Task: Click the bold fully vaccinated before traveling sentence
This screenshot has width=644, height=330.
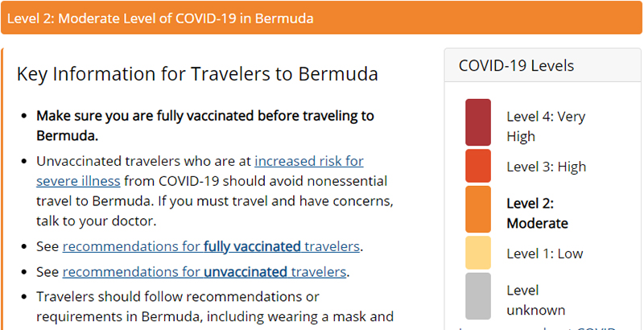Action: pos(205,125)
